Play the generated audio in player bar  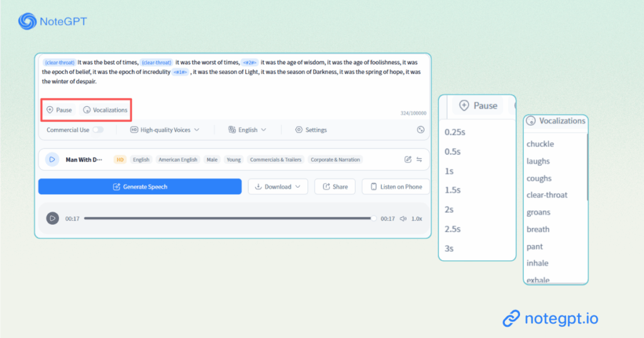pos(53,219)
